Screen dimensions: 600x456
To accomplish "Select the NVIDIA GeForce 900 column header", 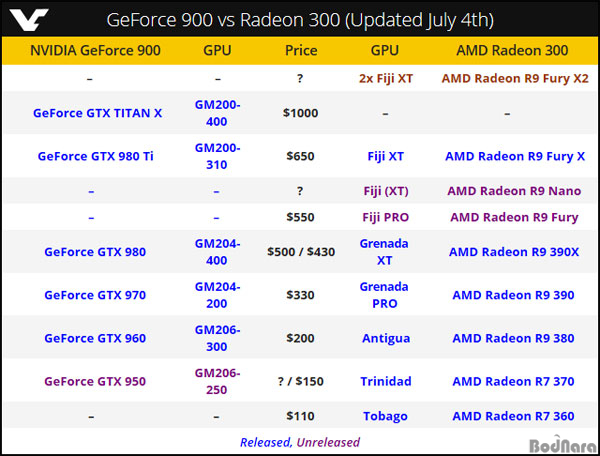I will pyautogui.click(x=97, y=50).
